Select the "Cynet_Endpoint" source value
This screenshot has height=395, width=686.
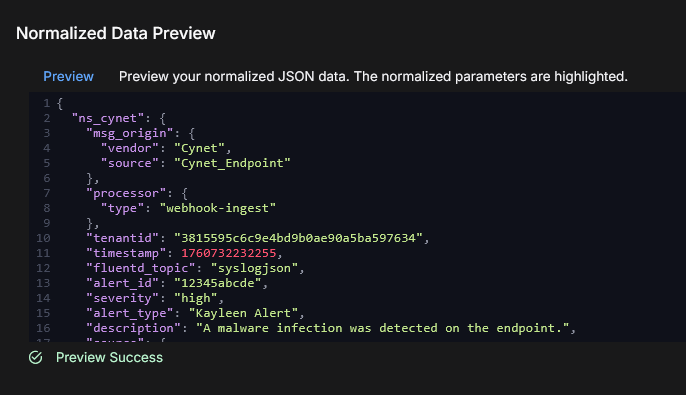pyautogui.click(x=232, y=163)
